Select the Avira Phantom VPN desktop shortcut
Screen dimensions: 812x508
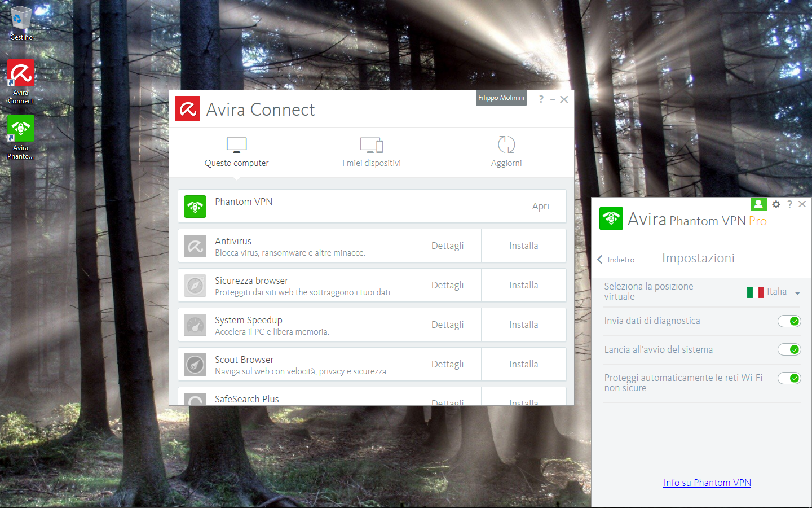[21, 137]
